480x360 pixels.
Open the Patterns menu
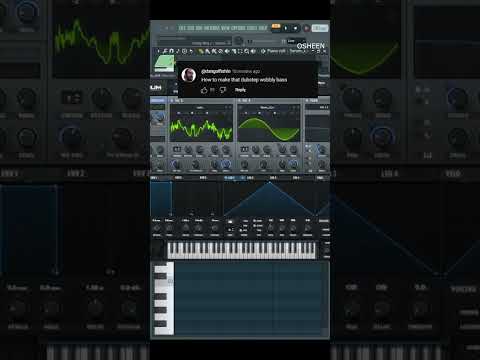coord(212,28)
